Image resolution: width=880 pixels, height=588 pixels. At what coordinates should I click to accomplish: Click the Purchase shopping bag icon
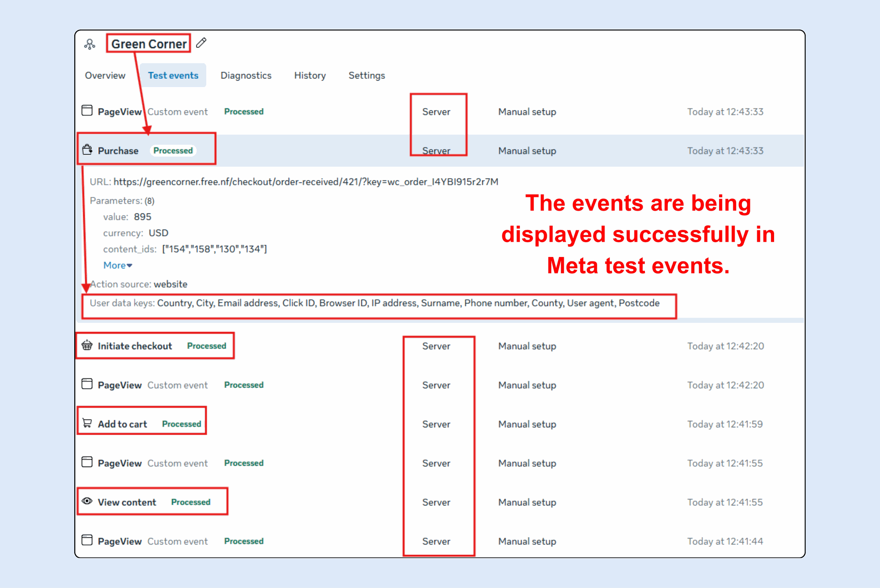87,150
